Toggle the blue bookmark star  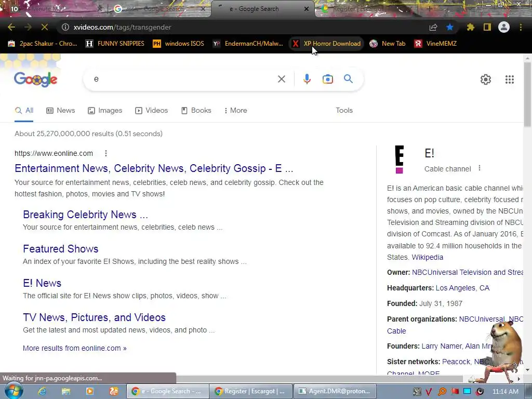450,27
